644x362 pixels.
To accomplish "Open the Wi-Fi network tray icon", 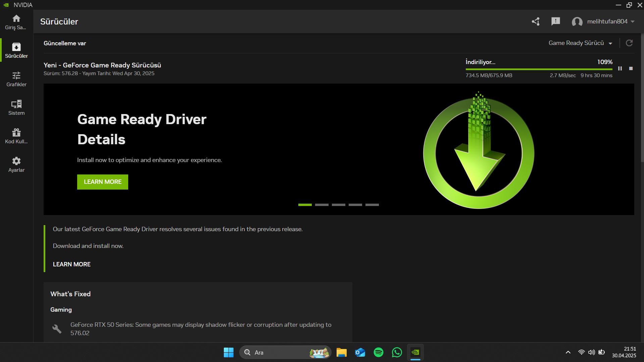I will click(582, 352).
